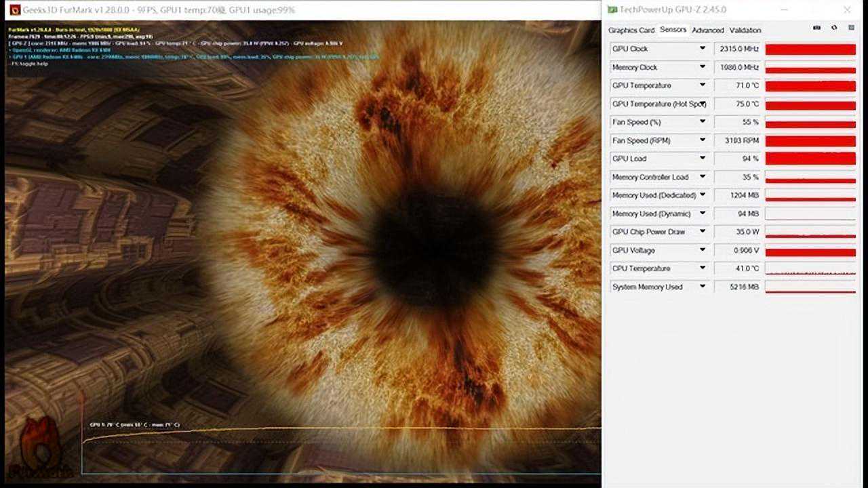This screenshot has width=868, height=488.
Task: Open the Advanced tab
Action: (707, 30)
